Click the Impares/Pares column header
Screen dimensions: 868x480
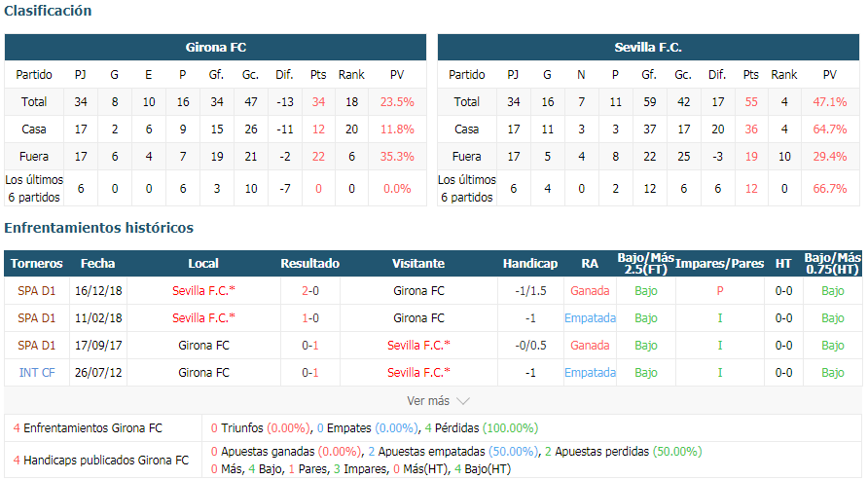(719, 264)
